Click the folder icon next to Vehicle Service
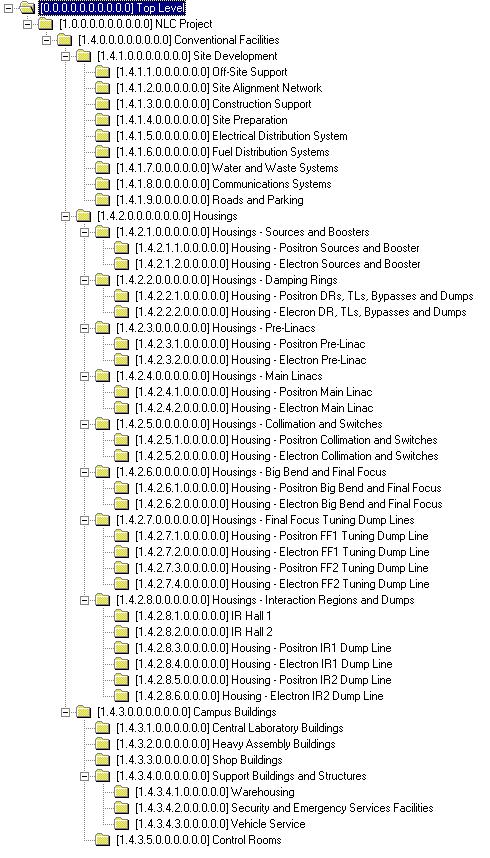Screen dimensions: 490x858 click(x=122, y=824)
